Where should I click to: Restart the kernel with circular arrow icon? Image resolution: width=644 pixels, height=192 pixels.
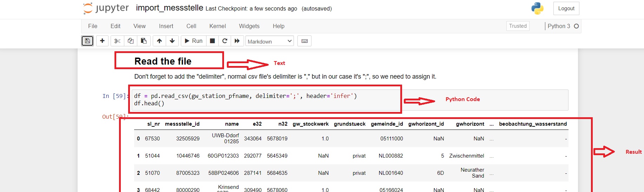225,41
